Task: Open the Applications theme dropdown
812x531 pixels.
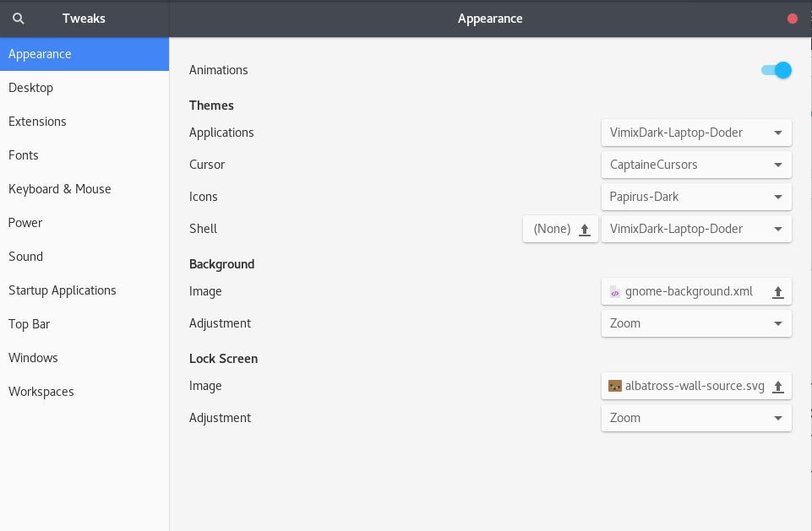Action: pos(696,133)
